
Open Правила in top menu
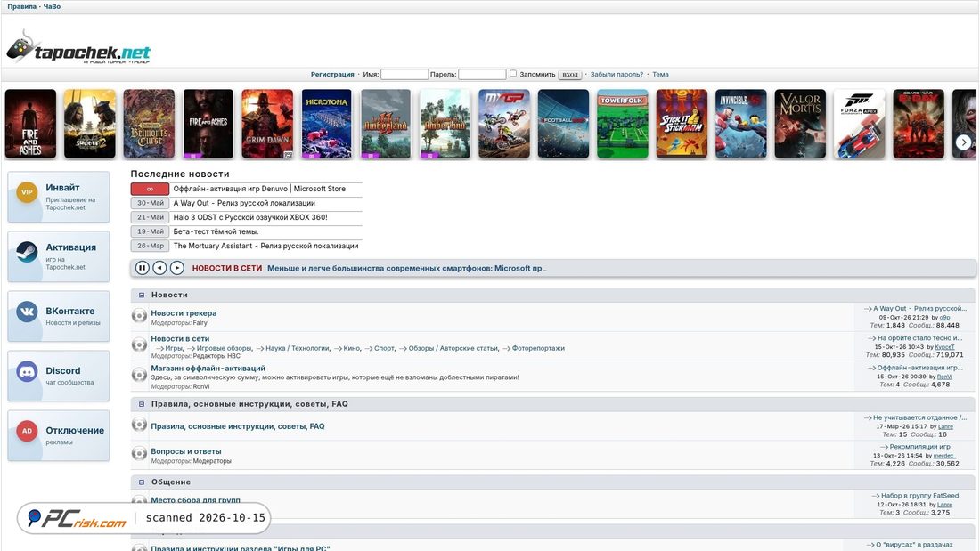(22, 6)
